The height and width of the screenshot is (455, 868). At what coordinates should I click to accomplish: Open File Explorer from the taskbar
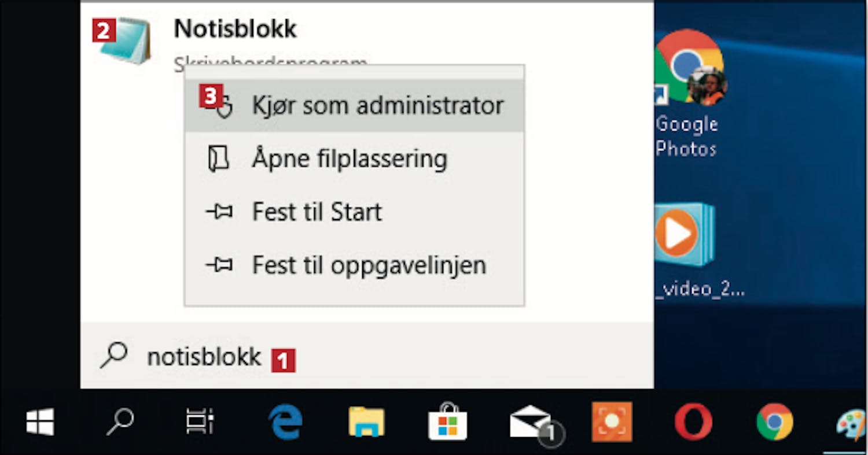[366, 422]
